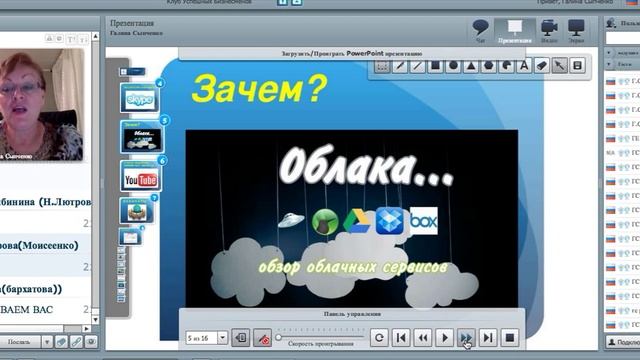Select the triangle shape tool
Image resolution: width=640 pixels, height=360 pixels.
[471, 66]
